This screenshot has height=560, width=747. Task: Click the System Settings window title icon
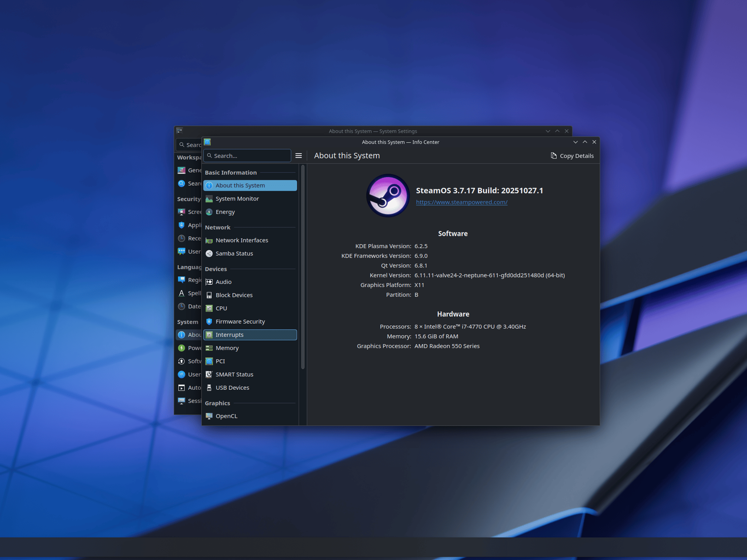(179, 131)
